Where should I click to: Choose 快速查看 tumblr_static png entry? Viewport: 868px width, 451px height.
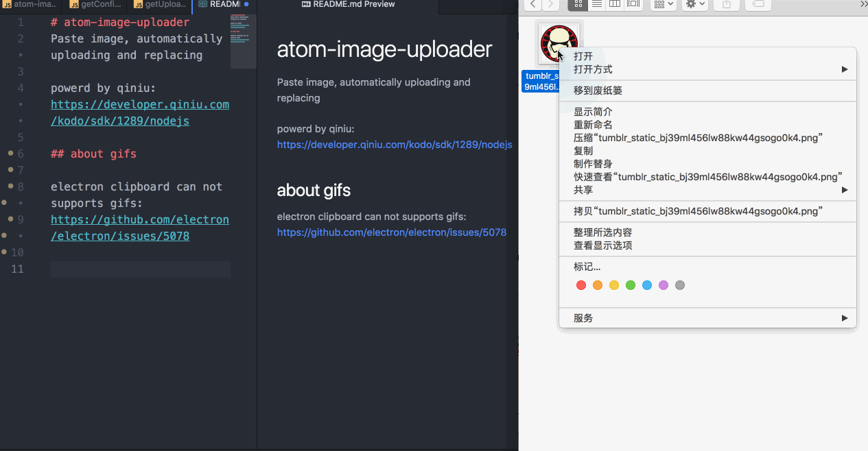coord(708,177)
